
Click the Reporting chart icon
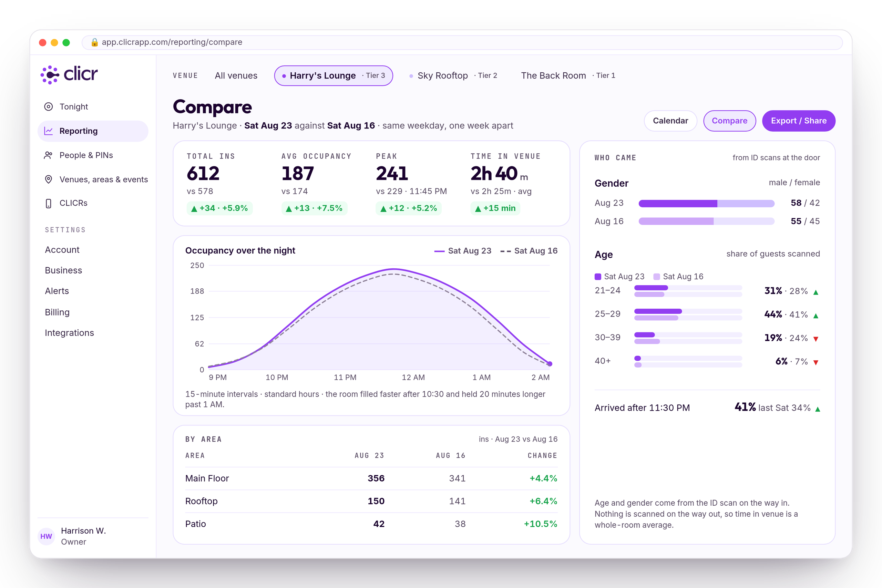[x=48, y=131]
